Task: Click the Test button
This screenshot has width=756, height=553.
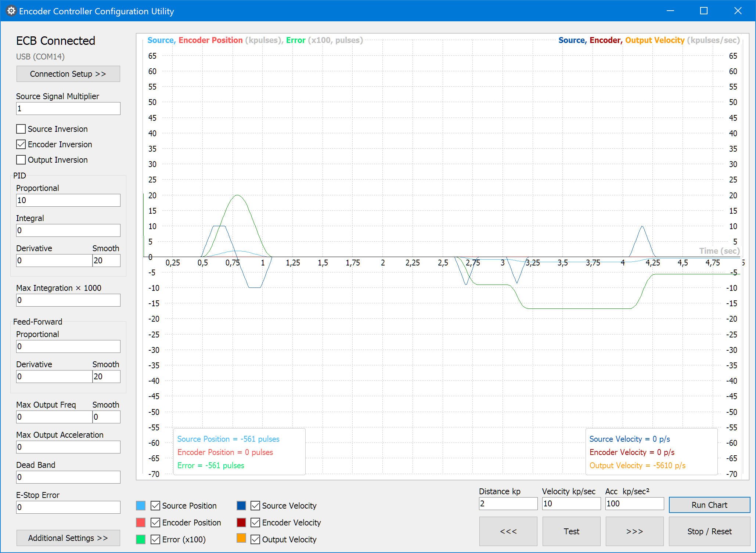Action: coord(571,531)
